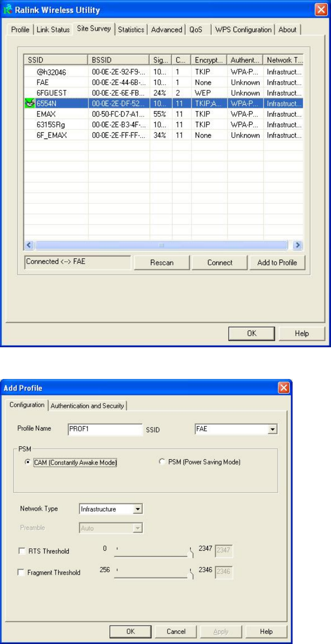Select the @h32046 network row
The height and width of the screenshot is (644, 331).
pyautogui.click(x=164, y=72)
